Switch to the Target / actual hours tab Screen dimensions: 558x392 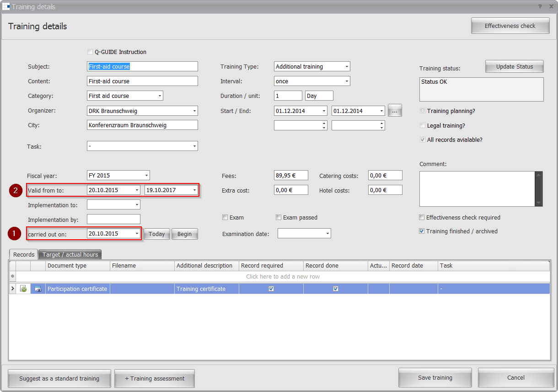pyautogui.click(x=70, y=255)
